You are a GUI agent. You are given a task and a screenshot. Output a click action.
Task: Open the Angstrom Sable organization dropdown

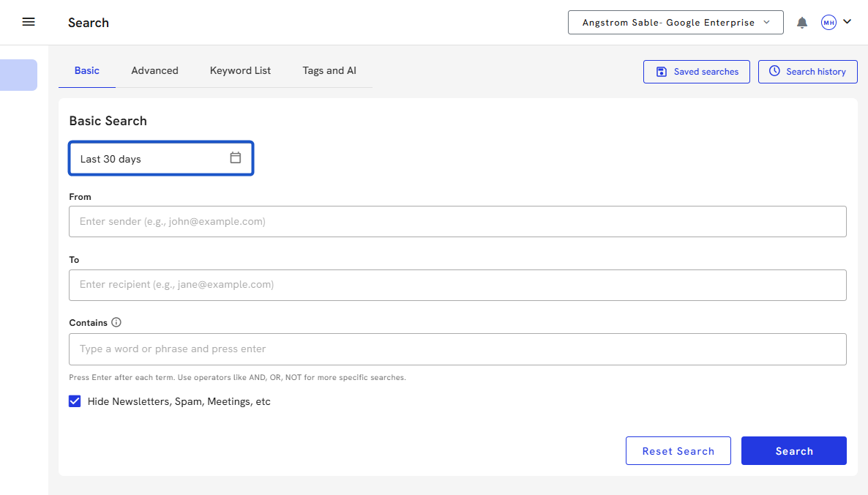[x=675, y=23]
